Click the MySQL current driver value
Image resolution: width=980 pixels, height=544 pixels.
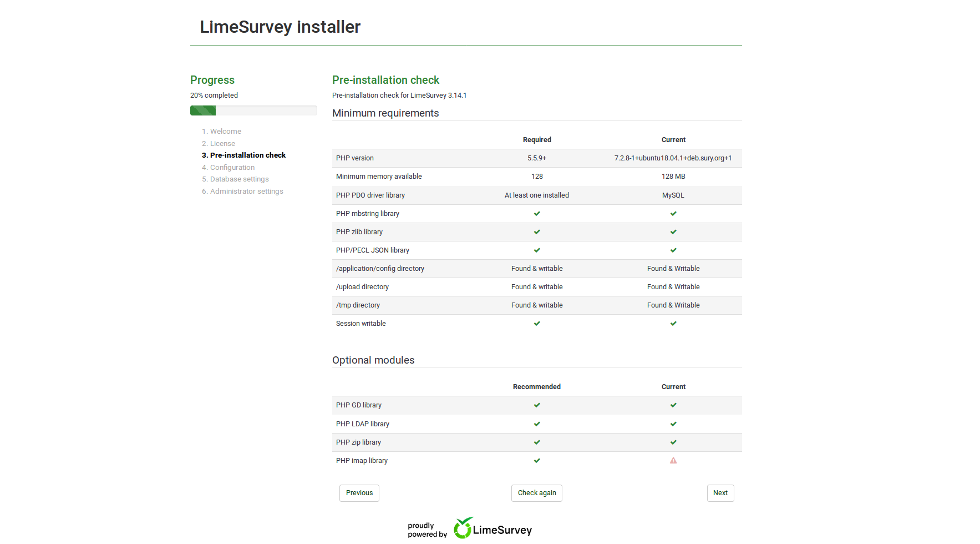tap(673, 195)
